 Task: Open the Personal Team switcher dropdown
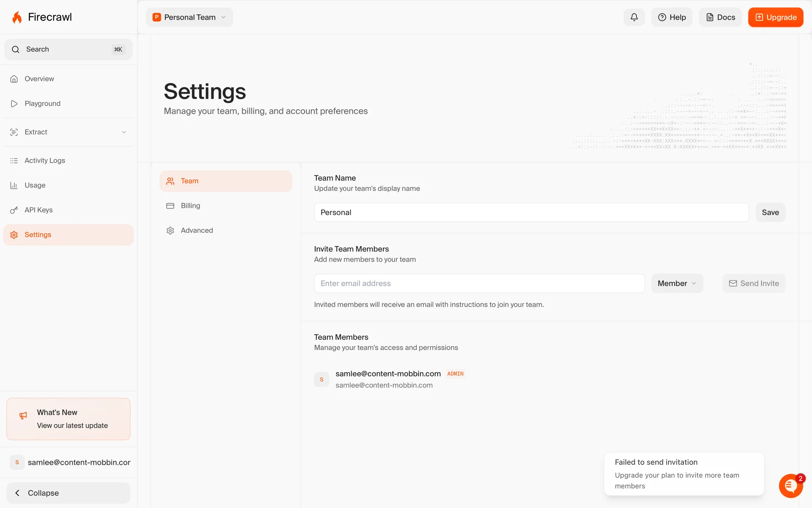coord(189,17)
